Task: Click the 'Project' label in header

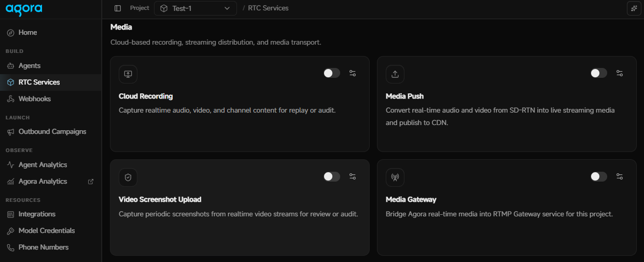Action: coord(139,8)
